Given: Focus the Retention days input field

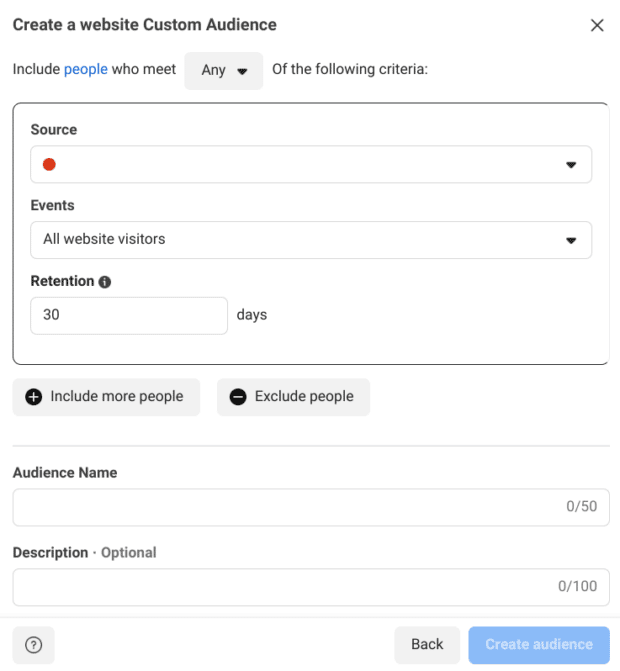Looking at the screenshot, I should (x=129, y=315).
